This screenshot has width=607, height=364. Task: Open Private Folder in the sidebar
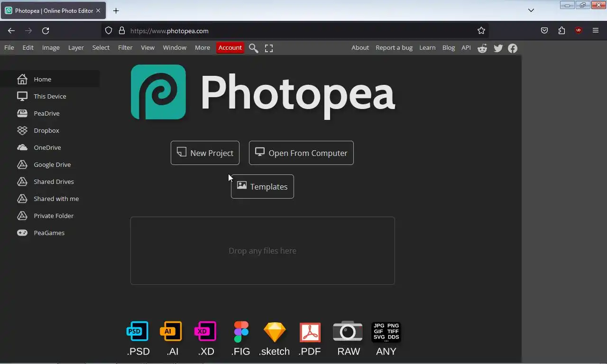[x=50, y=216]
